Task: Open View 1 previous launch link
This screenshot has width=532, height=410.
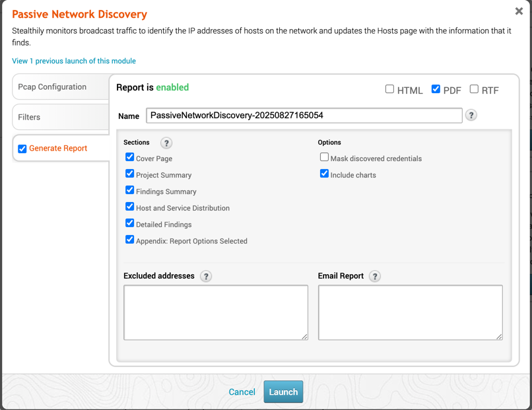Action: [74, 61]
